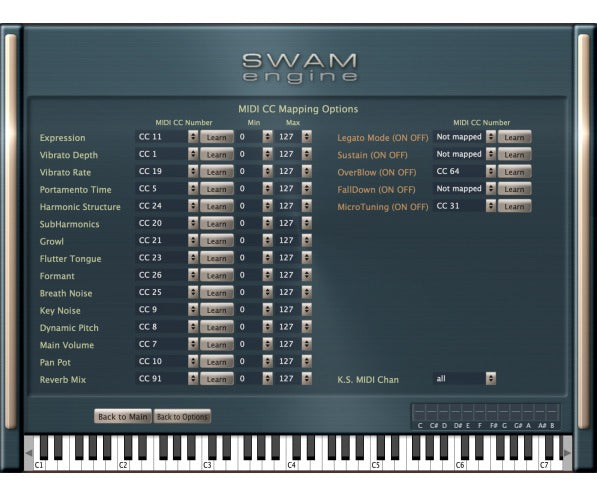The width and height of the screenshot is (597, 497).
Task: Open the Vibrato Rate CC number dropdown
Action: click(193, 171)
